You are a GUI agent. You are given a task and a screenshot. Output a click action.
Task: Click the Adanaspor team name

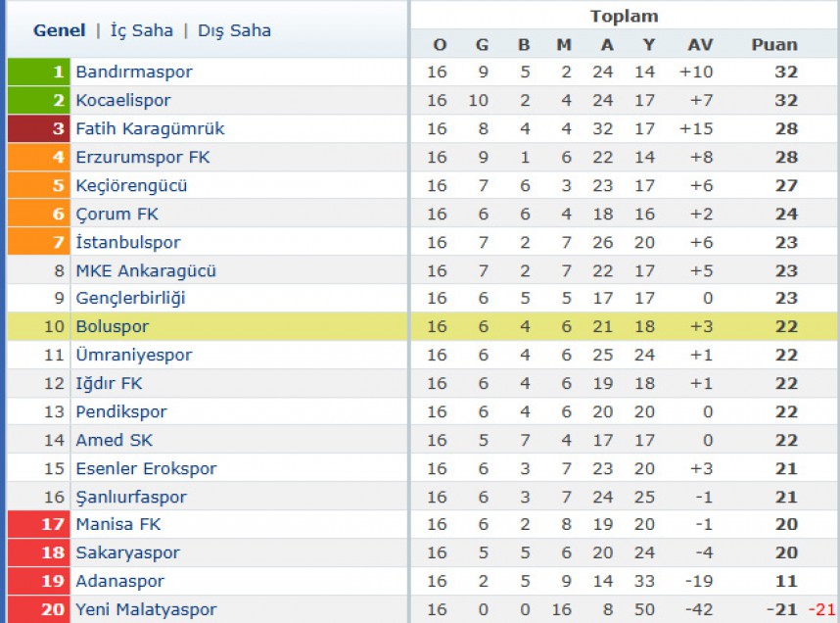coord(120,581)
